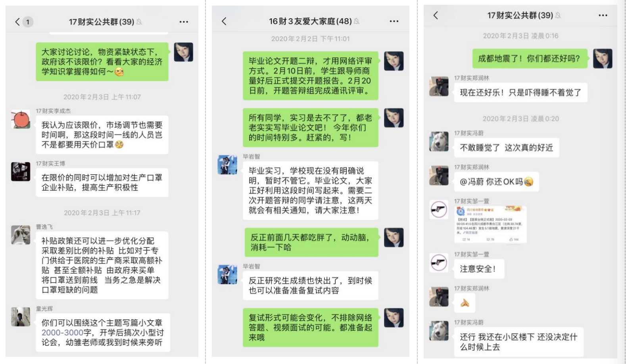Image resolution: width=626 pixels, height=364 pixels.
Task: Tap 曹逸飞's statue avatar
Action: point(21,235)
